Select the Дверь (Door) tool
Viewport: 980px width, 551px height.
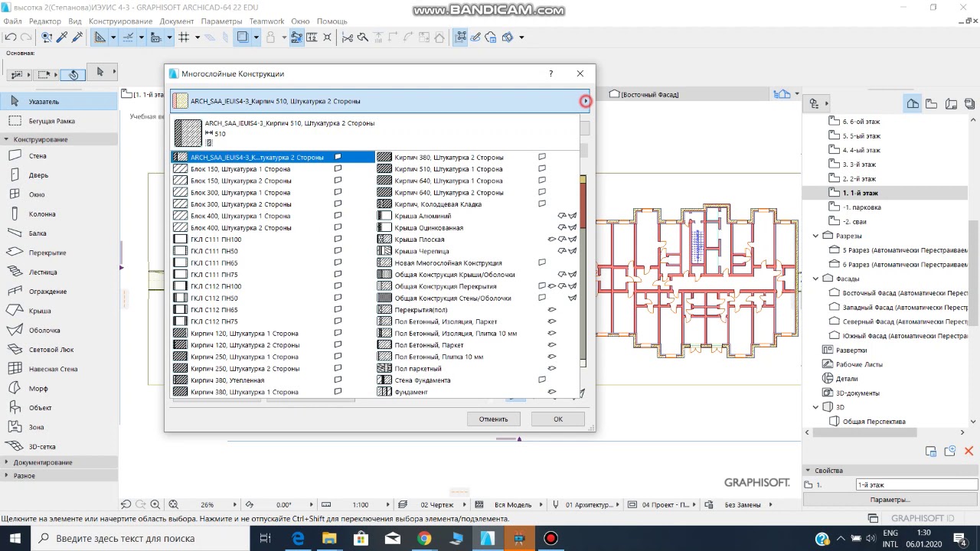tap(38, 175)
